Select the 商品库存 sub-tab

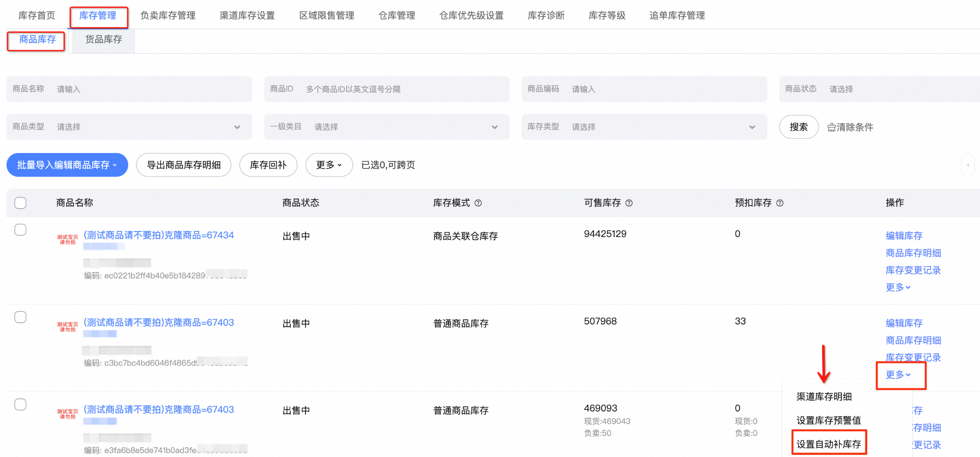(x=38, y=40)
